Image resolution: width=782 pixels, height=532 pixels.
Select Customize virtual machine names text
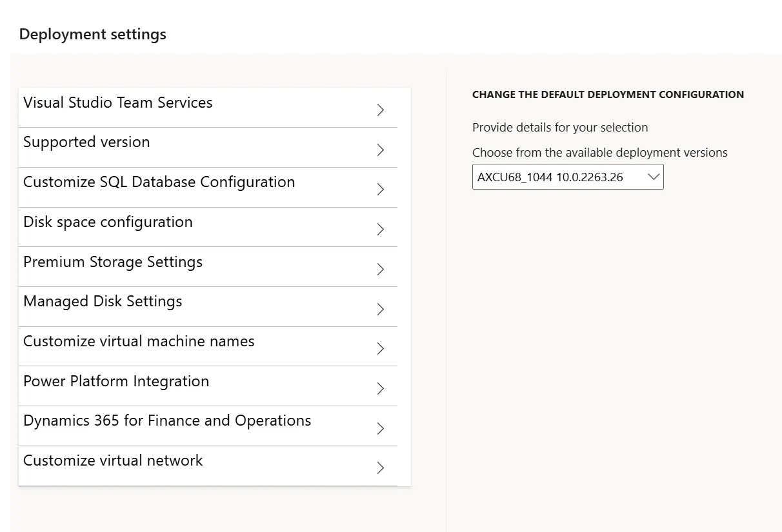[x=139, y=341]
